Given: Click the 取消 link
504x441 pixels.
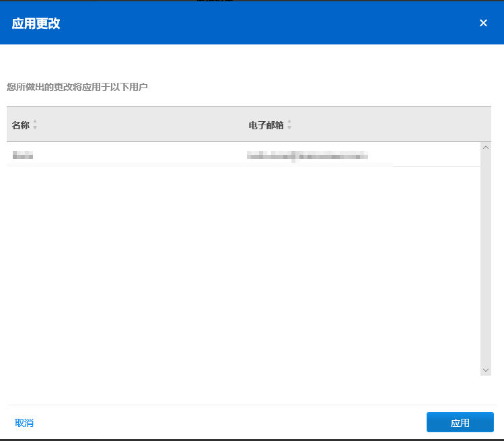Looking at the screenshot, I should pyautogui.click(x=24, y=423).
